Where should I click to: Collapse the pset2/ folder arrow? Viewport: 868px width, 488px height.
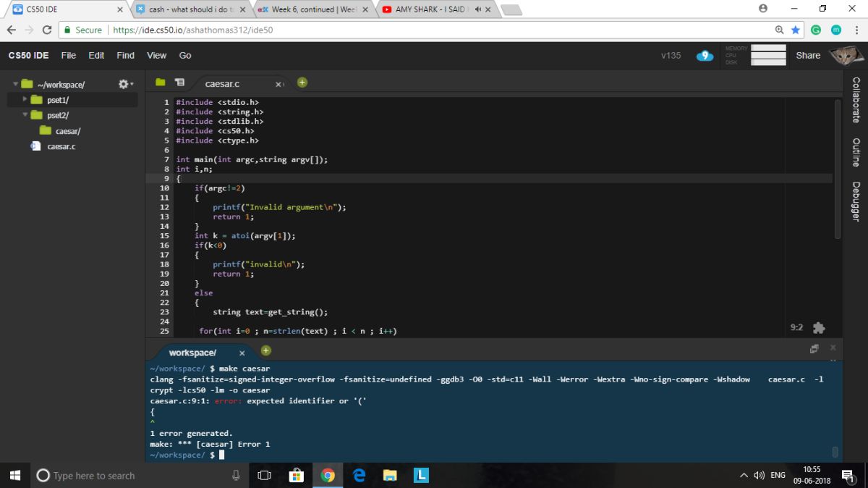click(x=25, y=114)
